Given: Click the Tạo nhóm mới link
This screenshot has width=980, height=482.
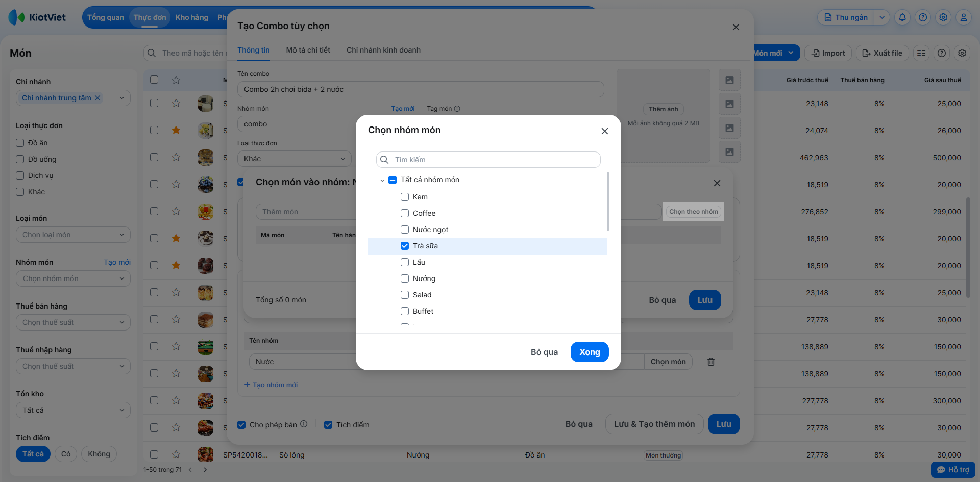Looking at the screenshot, I should 271,385.
